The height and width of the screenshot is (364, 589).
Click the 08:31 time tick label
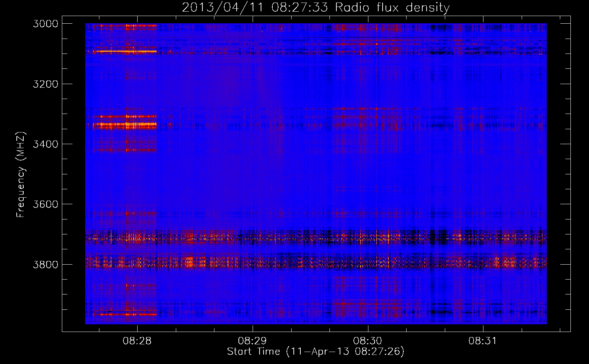pos(483,341)
